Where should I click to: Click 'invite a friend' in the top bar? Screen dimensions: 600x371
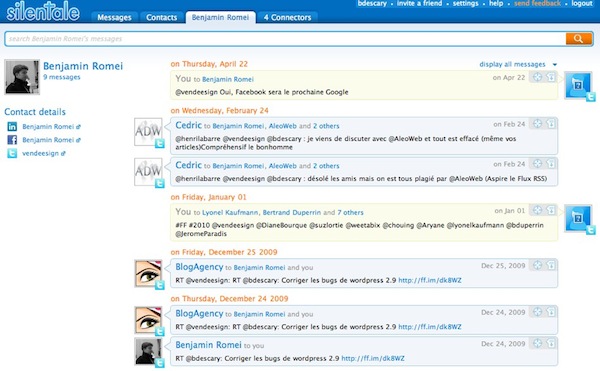click(x=419, y=3)
